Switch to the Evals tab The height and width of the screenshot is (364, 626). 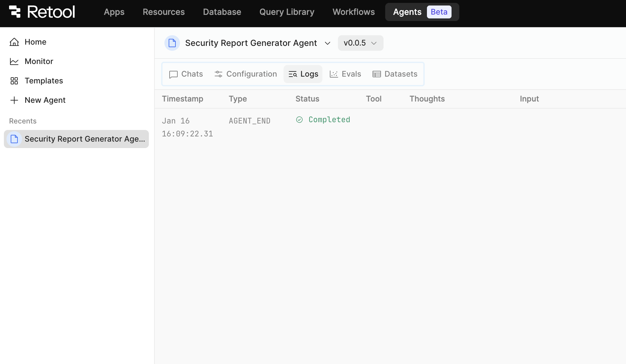(345, 74)
